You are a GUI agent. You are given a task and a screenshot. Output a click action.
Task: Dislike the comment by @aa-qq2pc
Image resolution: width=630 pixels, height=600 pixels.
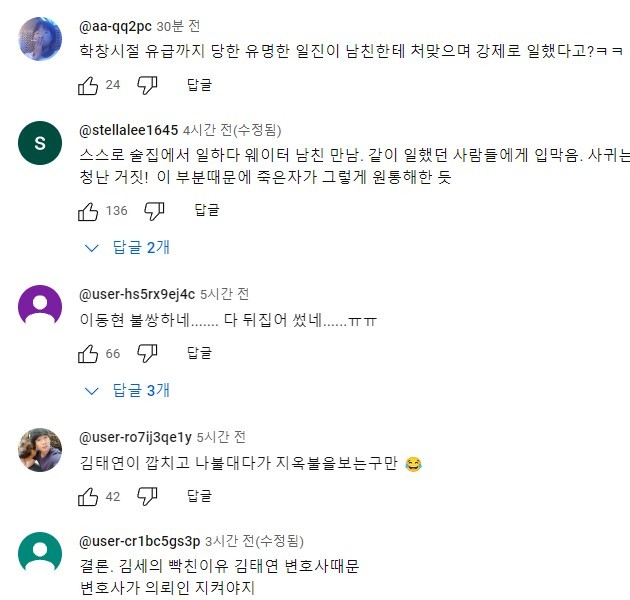click(x=147, y=85)
